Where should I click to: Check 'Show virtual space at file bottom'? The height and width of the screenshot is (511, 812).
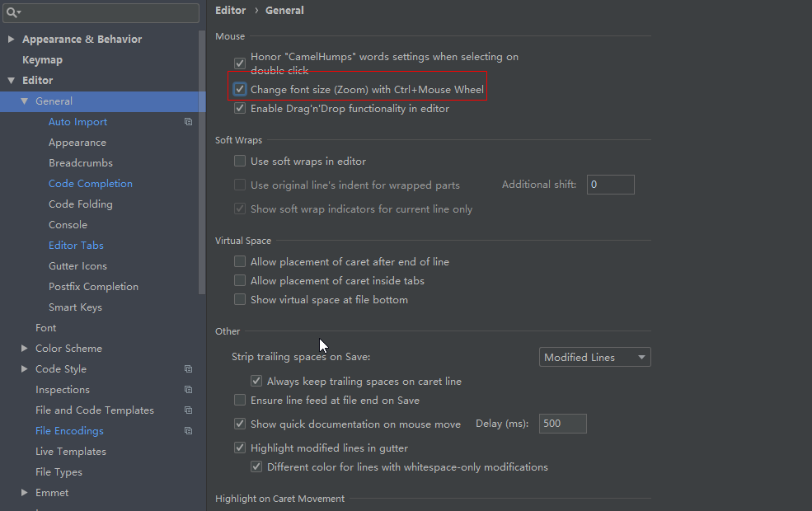240,300
